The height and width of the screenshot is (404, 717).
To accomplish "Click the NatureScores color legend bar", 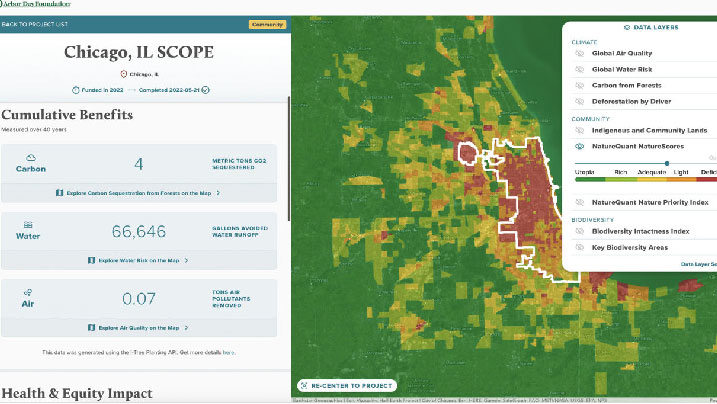I will tap(646, 180).
